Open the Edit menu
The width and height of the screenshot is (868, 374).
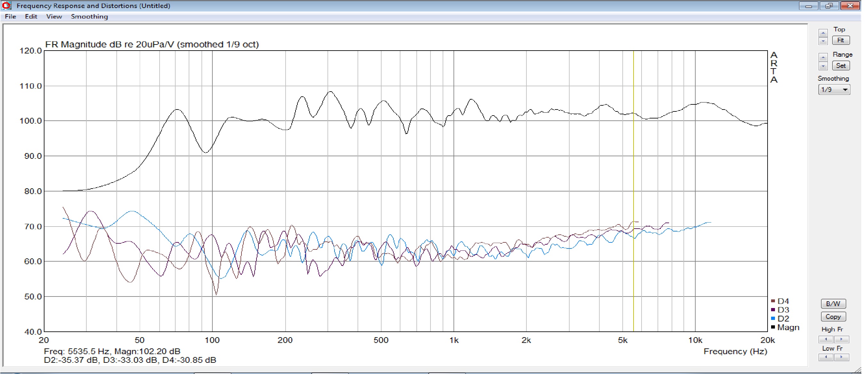point(31,17)
